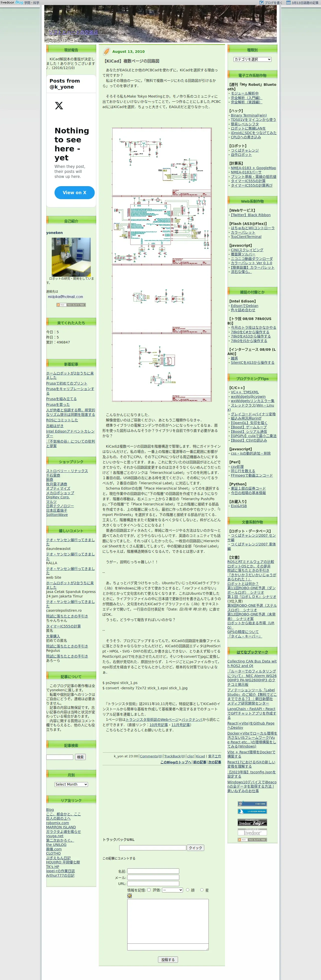Open the Collecting CAN Bus Data with ROS2 bookmark
This screenshot has height=980, width=321.
(x=252, y=664)
